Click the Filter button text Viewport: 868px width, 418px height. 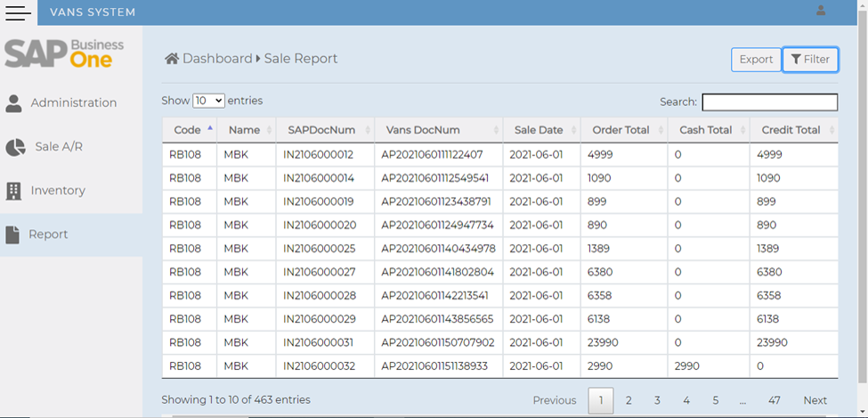[816, 60]
